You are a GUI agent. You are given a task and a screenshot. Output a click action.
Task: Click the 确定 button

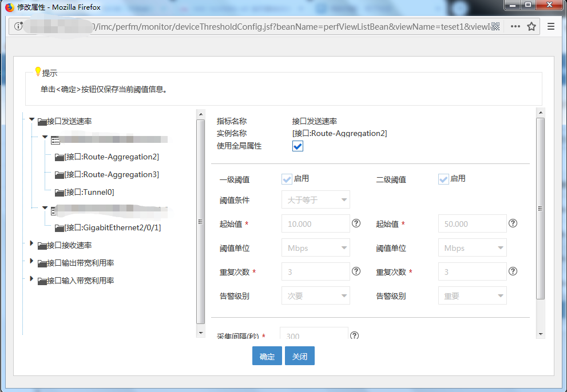click(x=267, y=356)
